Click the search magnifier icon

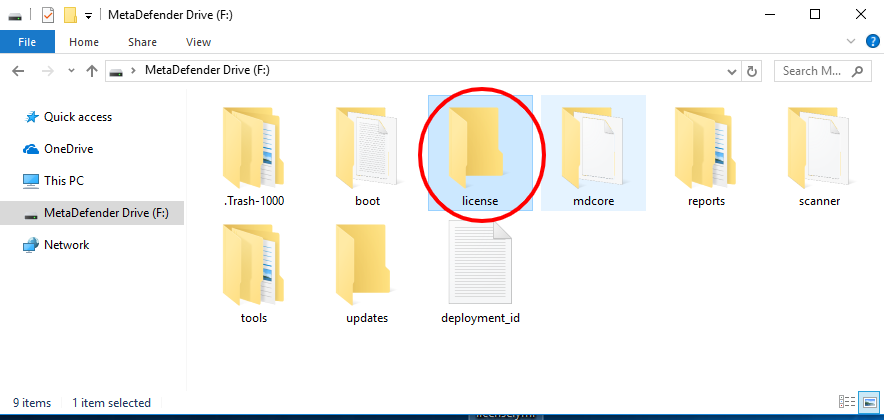pos(857,71)
